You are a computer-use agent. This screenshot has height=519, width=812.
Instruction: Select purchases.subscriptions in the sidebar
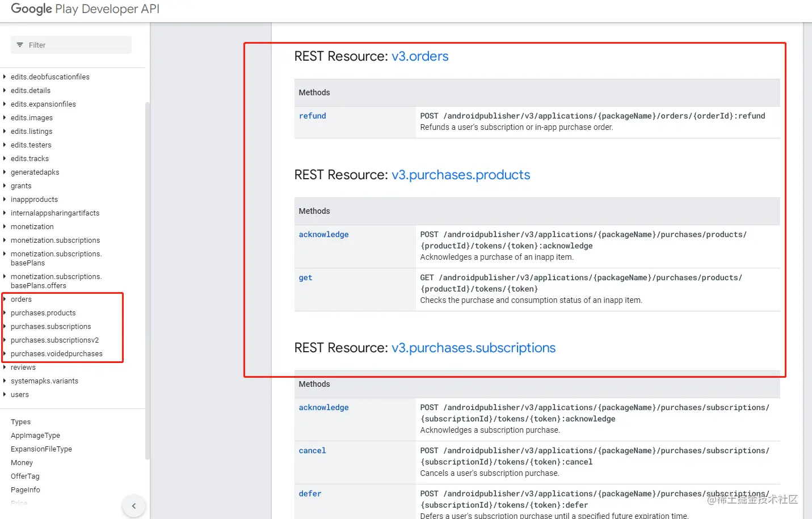click(x=51, y=326)
